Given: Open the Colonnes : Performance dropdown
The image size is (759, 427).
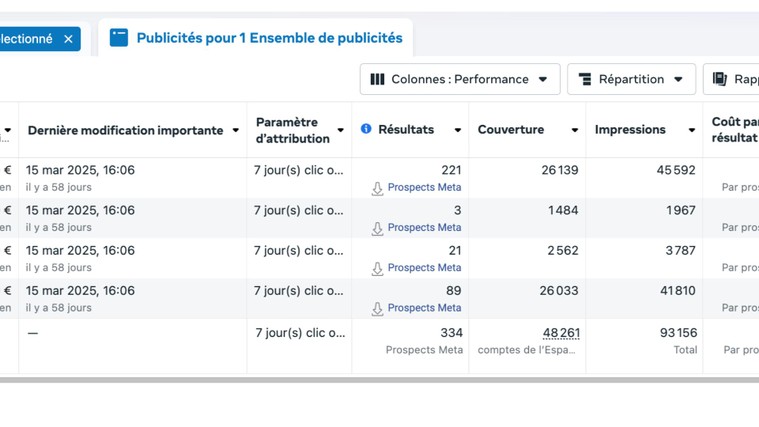Looking at the screenshot, I should (460, 79).
